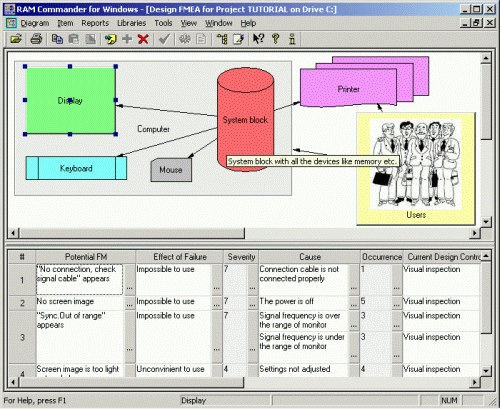
Task: Click the Computer label in diagram
Action: [x=154, y=129]
